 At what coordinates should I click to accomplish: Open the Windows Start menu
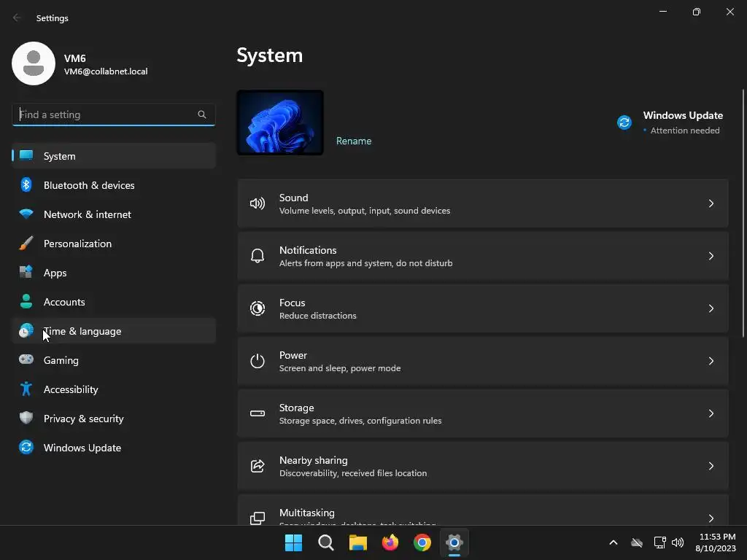click(293, 542)
